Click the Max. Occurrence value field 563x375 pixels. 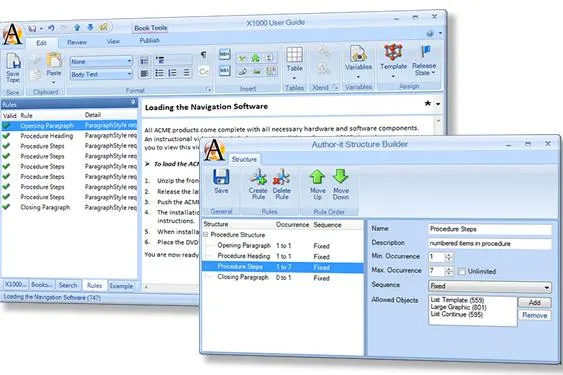(x=437, y=271)
